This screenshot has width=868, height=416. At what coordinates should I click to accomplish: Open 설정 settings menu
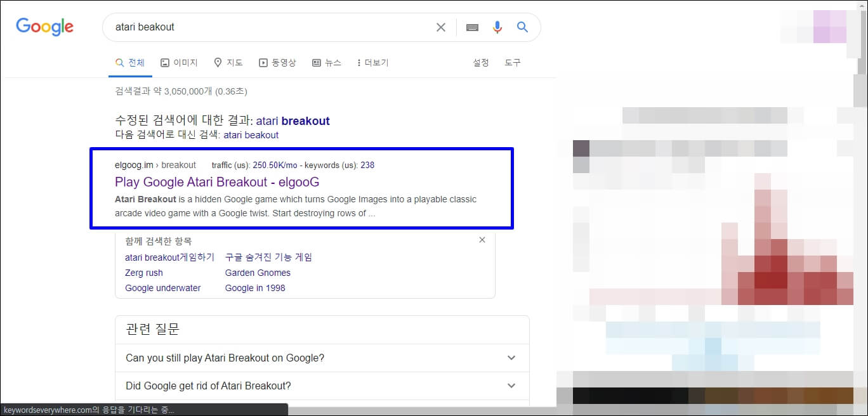[481, 63]
